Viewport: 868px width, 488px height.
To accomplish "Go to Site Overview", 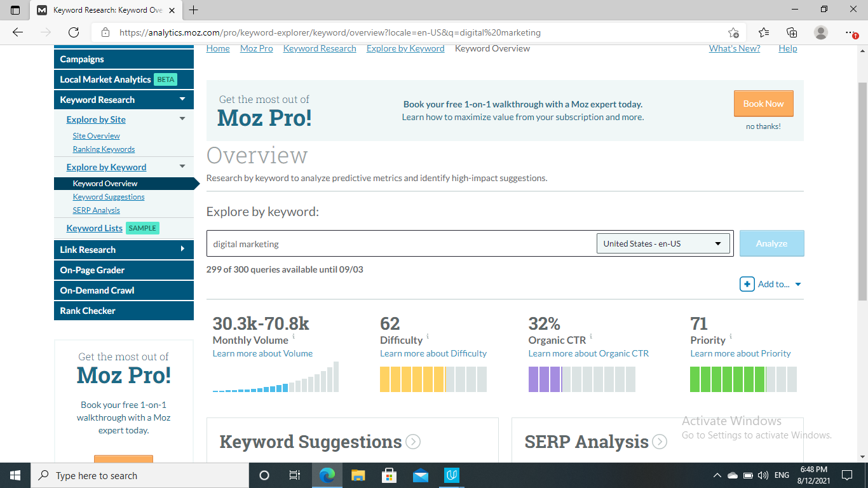I will pos(96,136).
